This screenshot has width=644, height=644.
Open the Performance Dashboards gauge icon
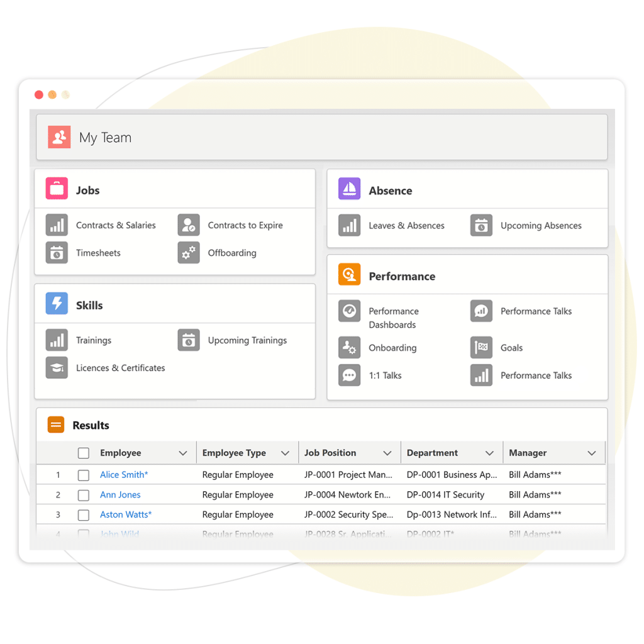[x=349, y=311]
